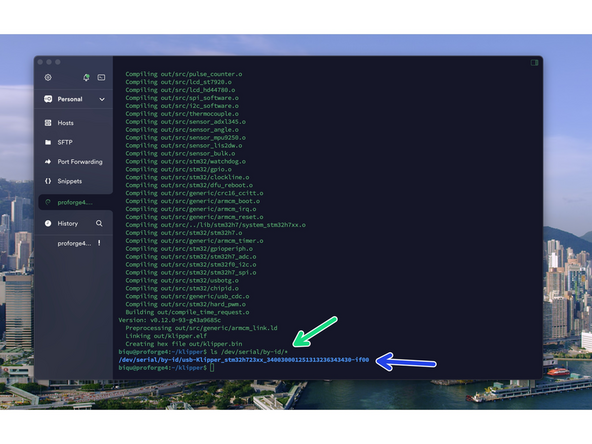Open new terminal icon in sidebar
Viewport: 592px width, 444px height.
[x=101, y=77]
